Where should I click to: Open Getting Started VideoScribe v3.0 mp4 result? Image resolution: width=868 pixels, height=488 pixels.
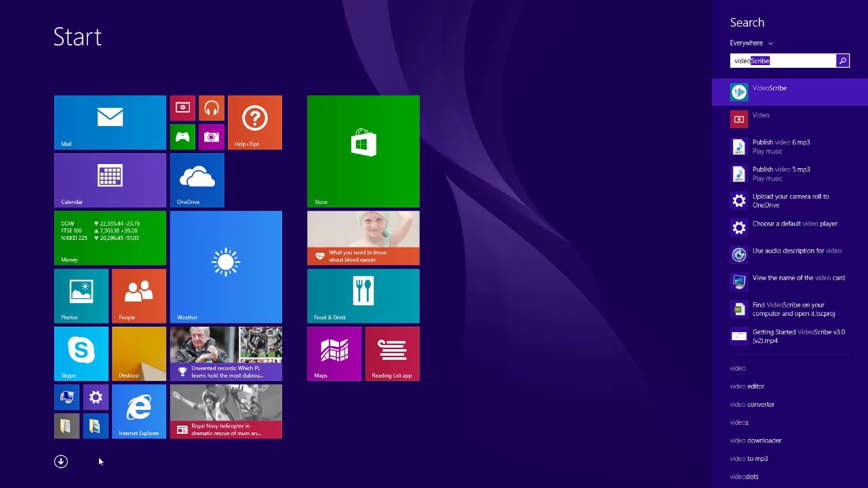point(790,336)
